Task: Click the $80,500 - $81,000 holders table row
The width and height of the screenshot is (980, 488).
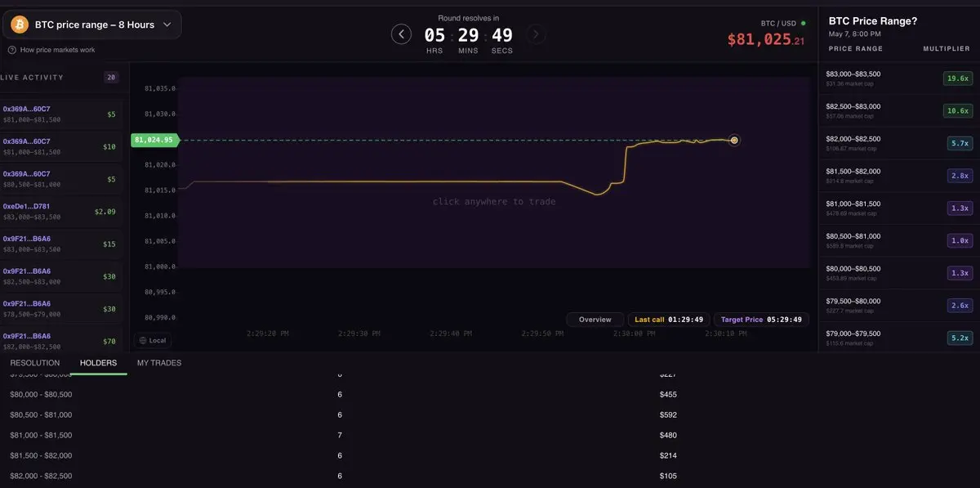Action: tap(490, 414)
